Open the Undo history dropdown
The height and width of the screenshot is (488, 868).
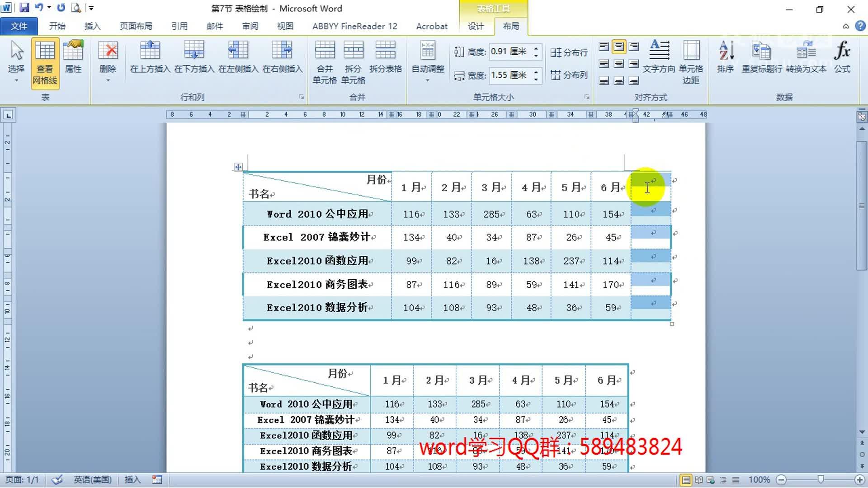(48, 8)
